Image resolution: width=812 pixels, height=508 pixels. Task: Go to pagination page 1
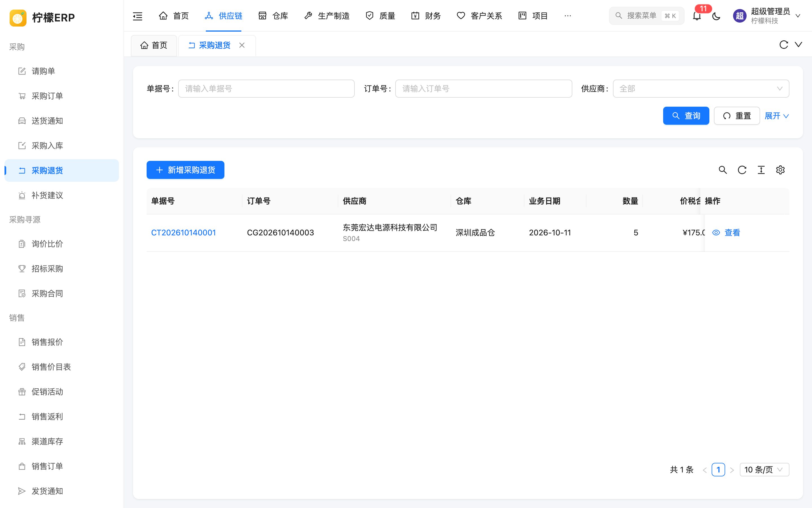[718, 469]
